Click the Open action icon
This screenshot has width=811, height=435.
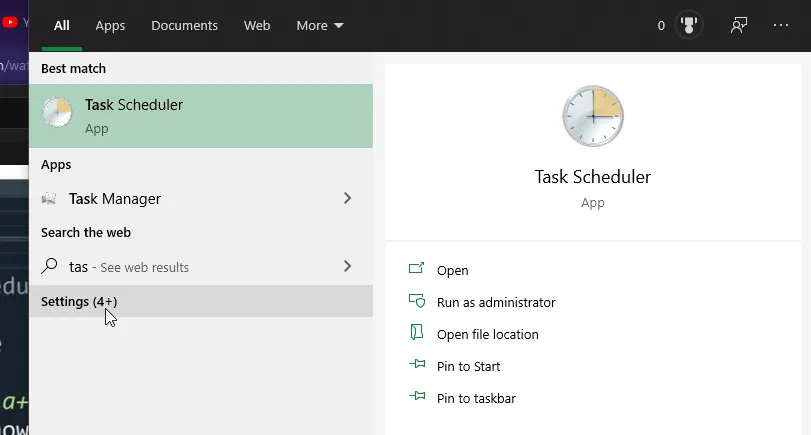tap(417, 268)
